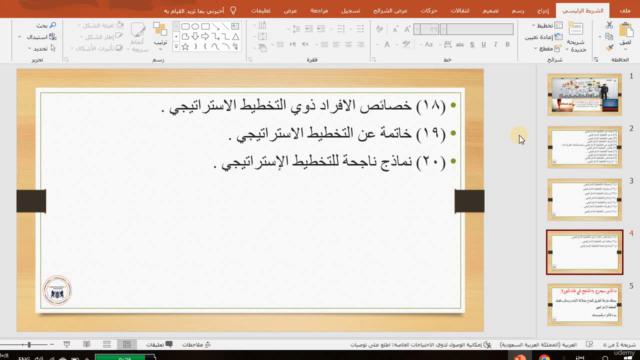Screen dimensions: 640x360
Task: Select slide 3 thumbnail
Action: tap(584, 200)
